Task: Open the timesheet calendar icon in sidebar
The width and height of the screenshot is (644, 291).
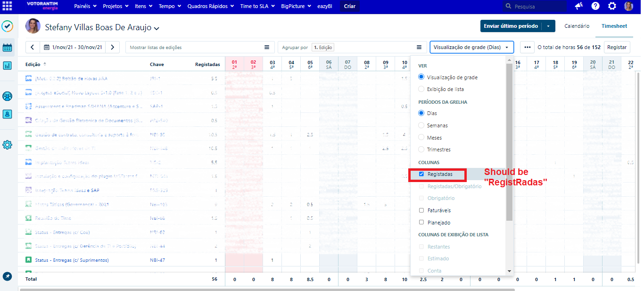Action: coord(7,48)
